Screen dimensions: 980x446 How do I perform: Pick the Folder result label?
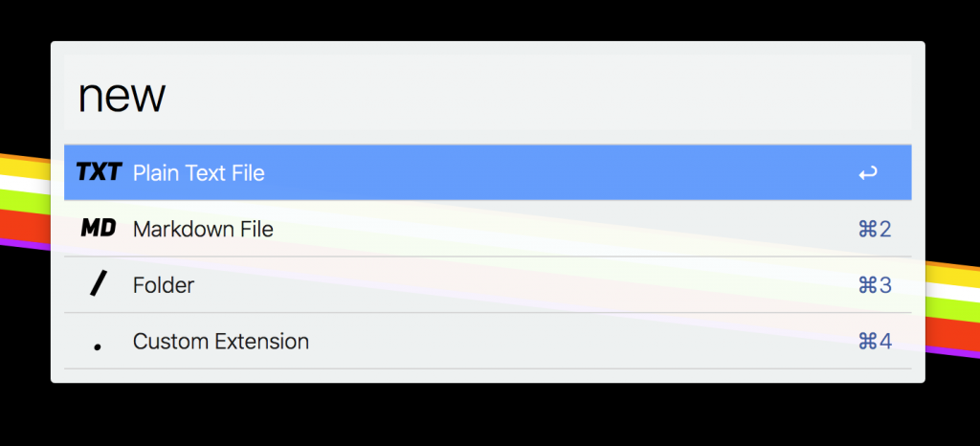click(x=164, y=285)
